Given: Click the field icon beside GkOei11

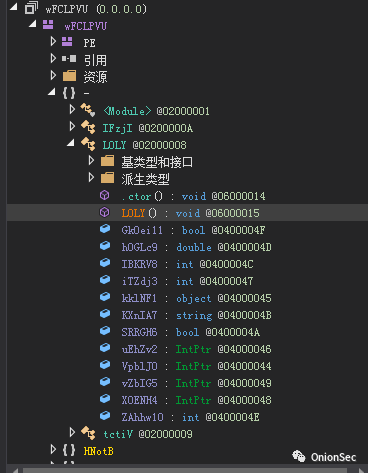Looking at the screenshot, I should click(105, 229).
